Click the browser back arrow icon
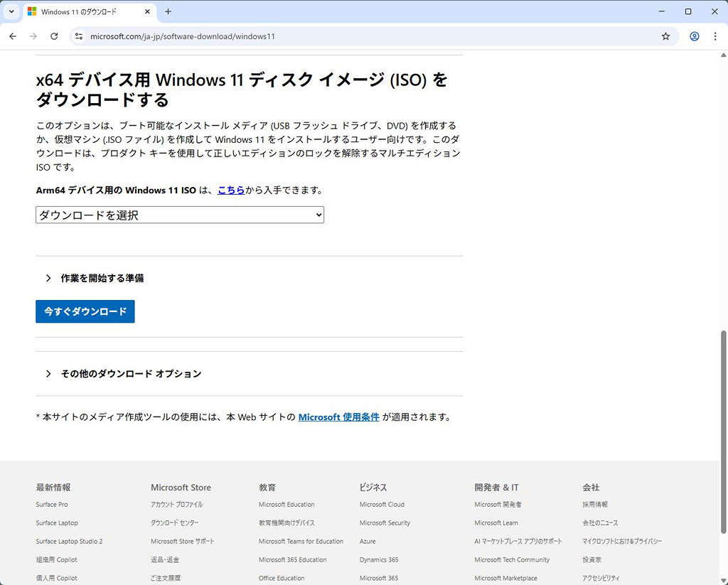 13,36
